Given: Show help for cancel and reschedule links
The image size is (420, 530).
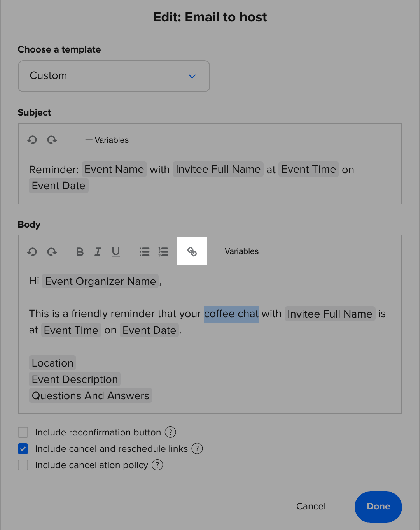Looking at the screenshot, I should [x=197, y=448].
